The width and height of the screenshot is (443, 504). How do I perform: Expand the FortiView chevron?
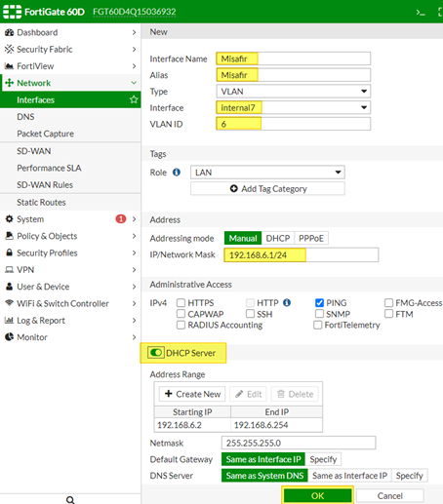(134, 66)
